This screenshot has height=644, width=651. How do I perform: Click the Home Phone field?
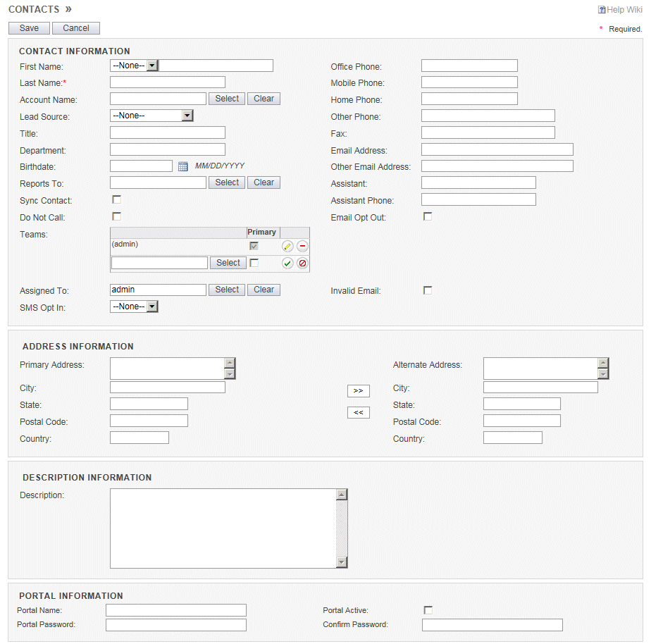point(469,99)
